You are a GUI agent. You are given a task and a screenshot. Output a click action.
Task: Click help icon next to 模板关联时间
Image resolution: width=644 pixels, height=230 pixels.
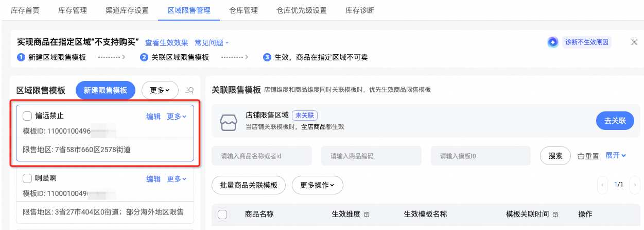pos(555,215)
